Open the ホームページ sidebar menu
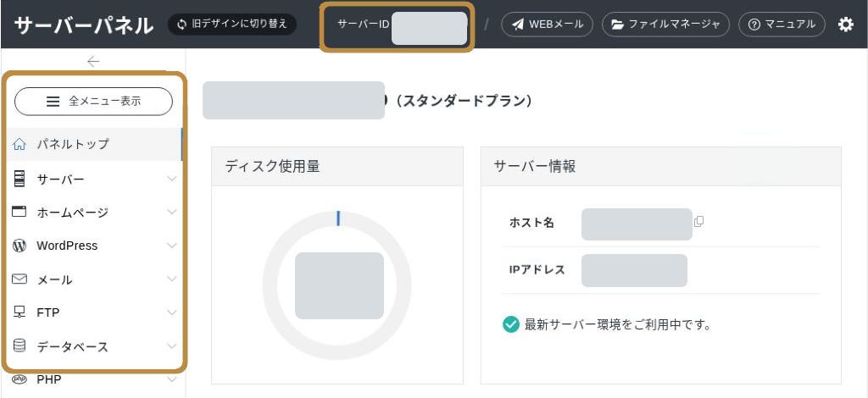Screen dimensions: 868x398 (x=93, y=212)
